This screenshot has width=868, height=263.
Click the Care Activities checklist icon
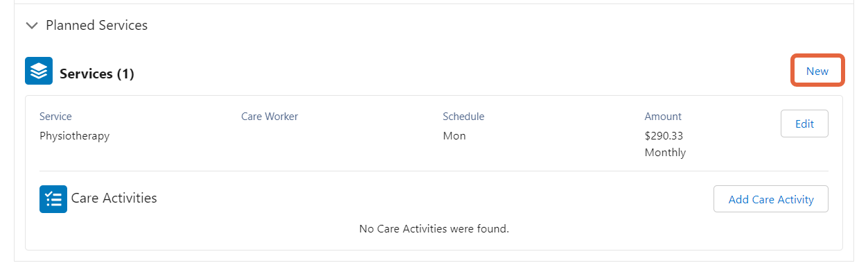53,199
